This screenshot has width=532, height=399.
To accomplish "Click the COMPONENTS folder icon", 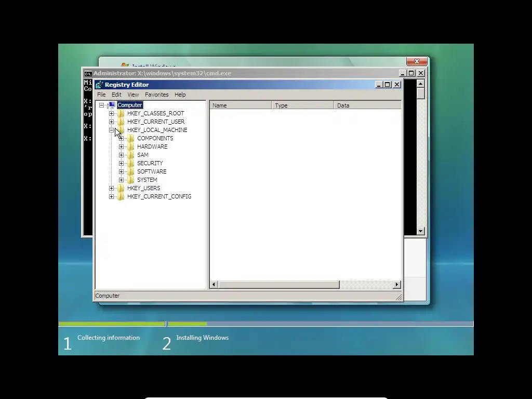I will click(131, 138).
